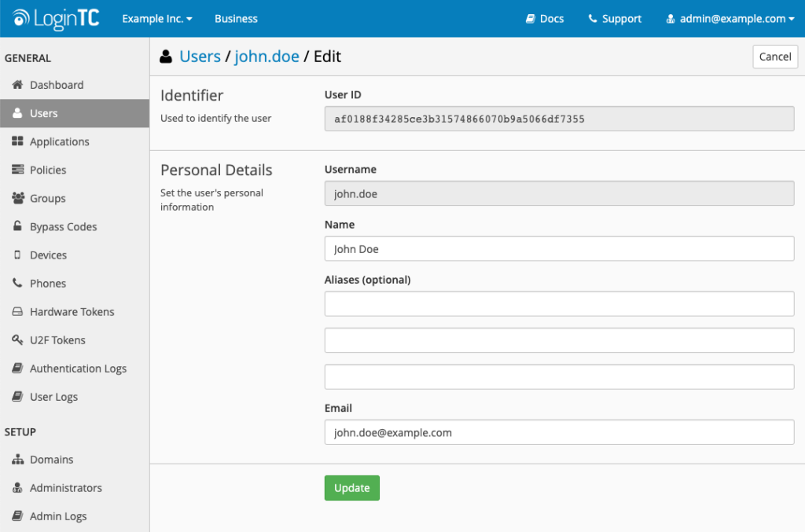
Task: Click the Docs book icon in header
Action: [x=531, y=19]
